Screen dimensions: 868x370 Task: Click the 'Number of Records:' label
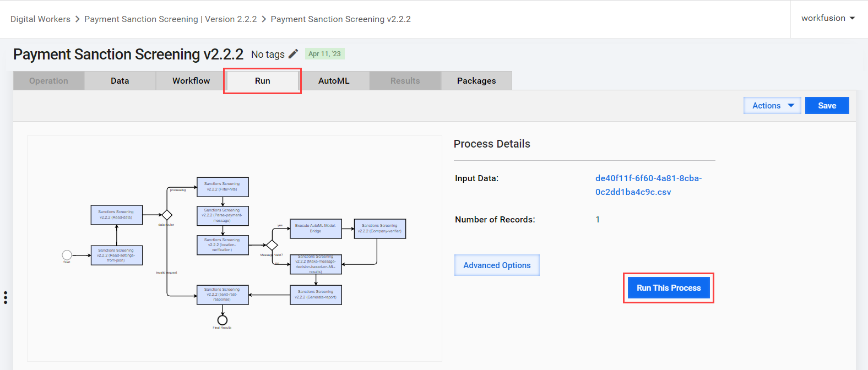(x=495, y=219)
